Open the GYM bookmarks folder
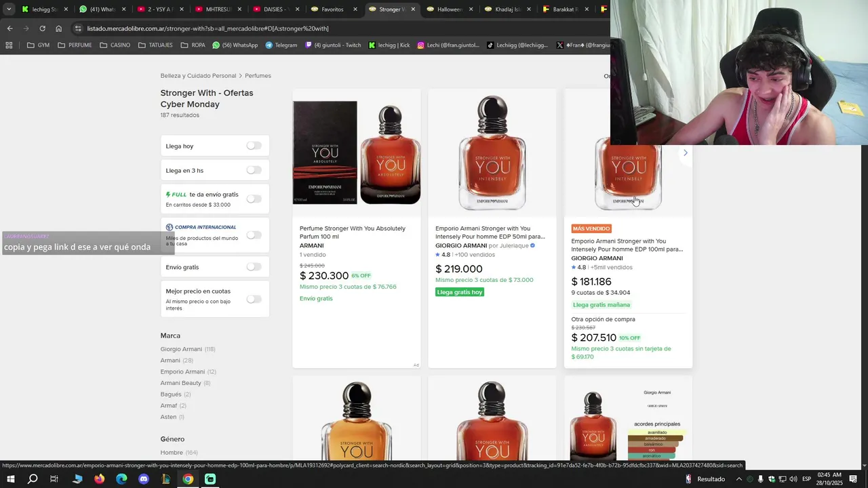This screenshot has width=868, height=488. [x=38, y=45]
